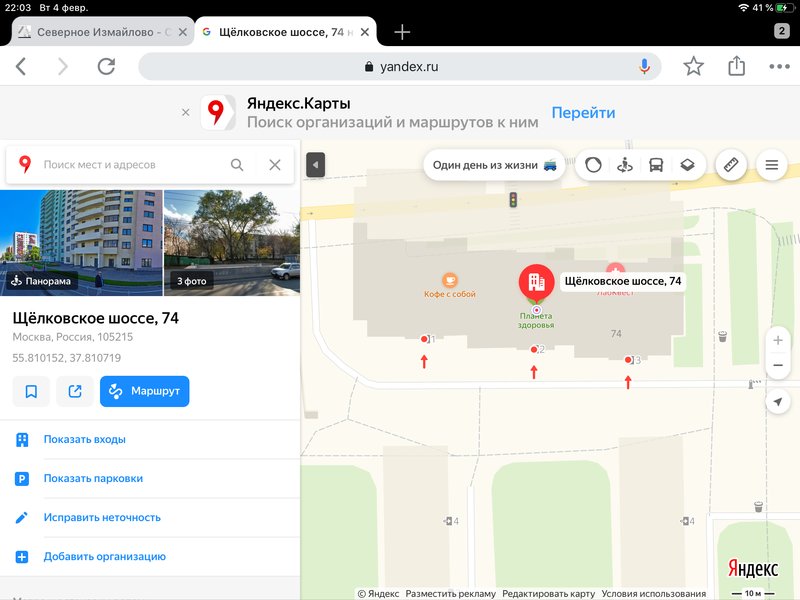Zoom in using the plus stepper control

(x=777, y=341)
